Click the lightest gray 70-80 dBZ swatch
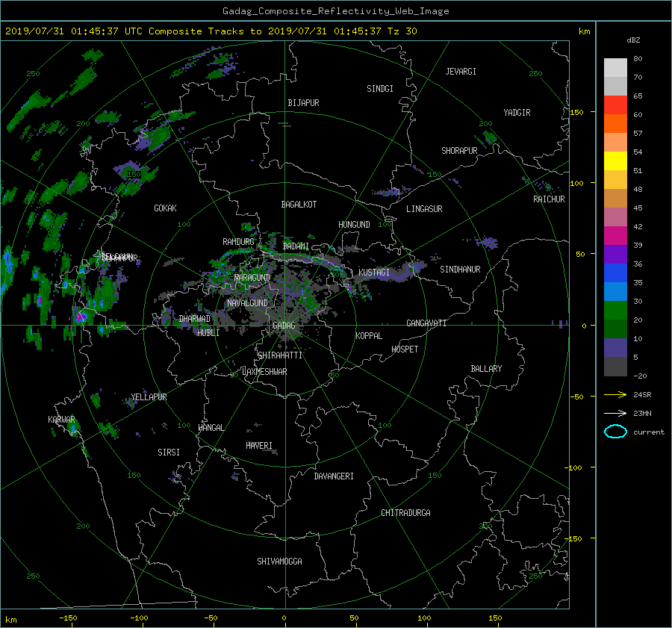The width and height of the screenshot is (672, 628). click(x=615, y=68)
